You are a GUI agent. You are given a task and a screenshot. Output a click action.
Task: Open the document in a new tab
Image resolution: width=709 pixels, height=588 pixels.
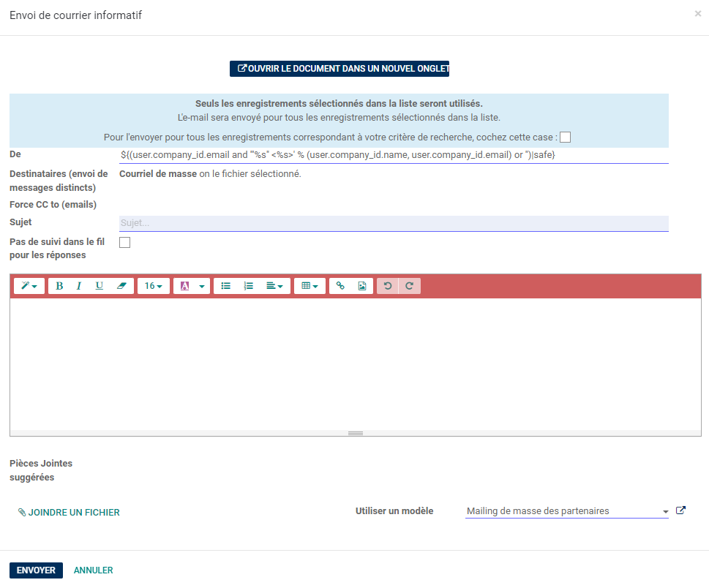pyautogui.click(x=340, y=69)
